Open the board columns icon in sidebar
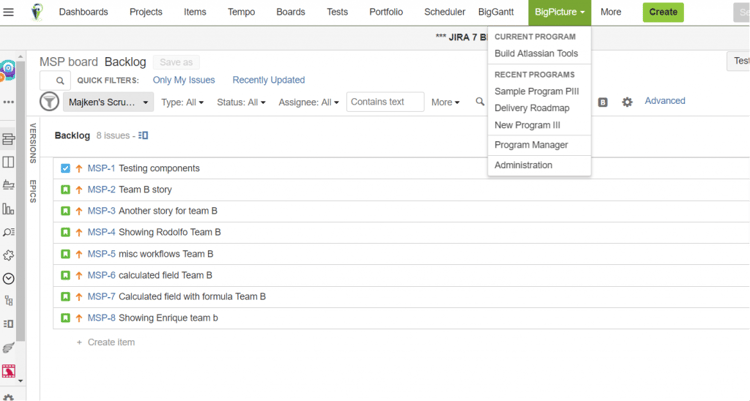The image size is (750, 401). (8, 162)
